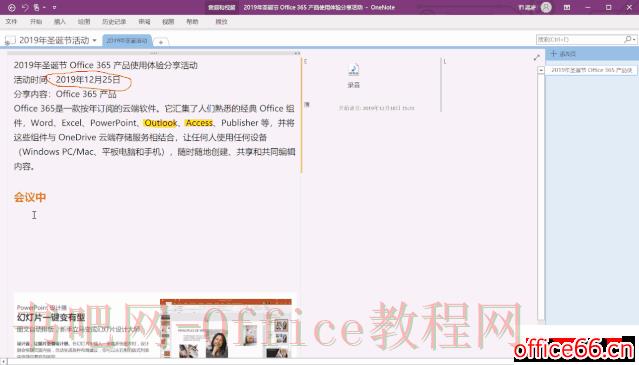
Task: Switch to the 审阅 ribbon tab
Action: pyautogui.click(x=144, y=22)
